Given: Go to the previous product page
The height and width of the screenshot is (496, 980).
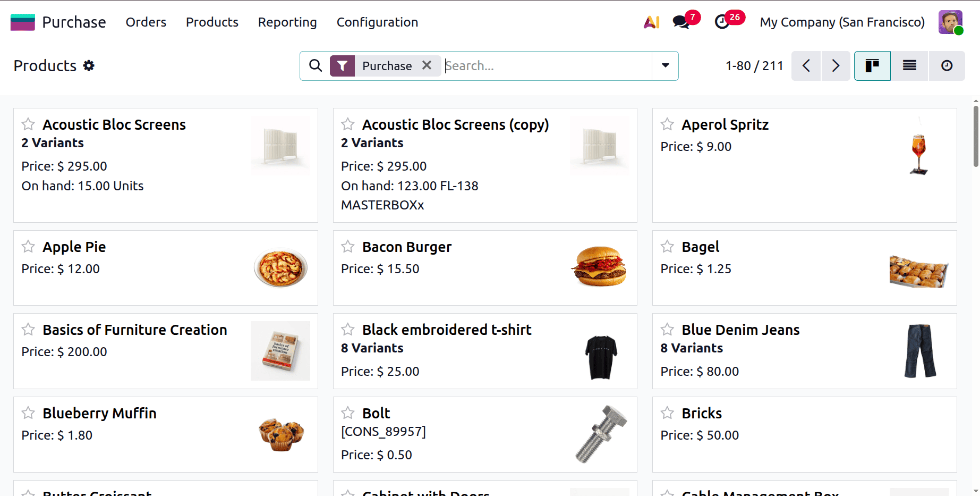Looking at the screenshot, I should 806,66.
